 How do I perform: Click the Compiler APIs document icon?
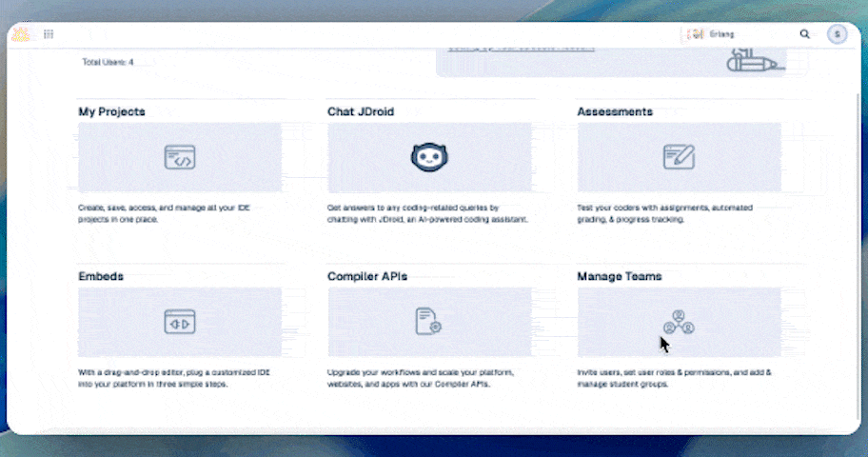tap(428, 322)
